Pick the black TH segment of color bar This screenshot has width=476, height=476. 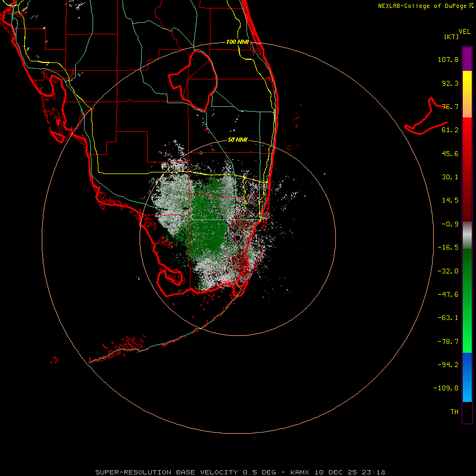[x=467, y=413]
